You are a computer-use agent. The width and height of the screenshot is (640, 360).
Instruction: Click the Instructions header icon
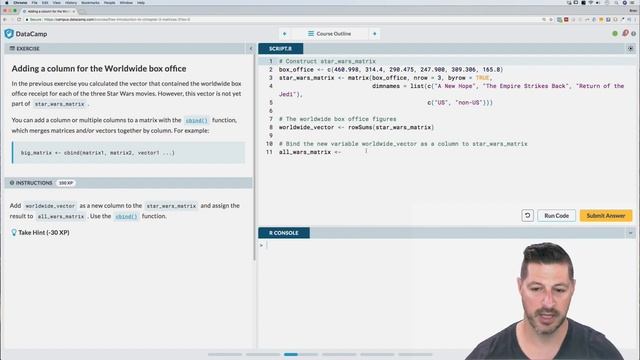pyautogui.click(x=12, y=183)
